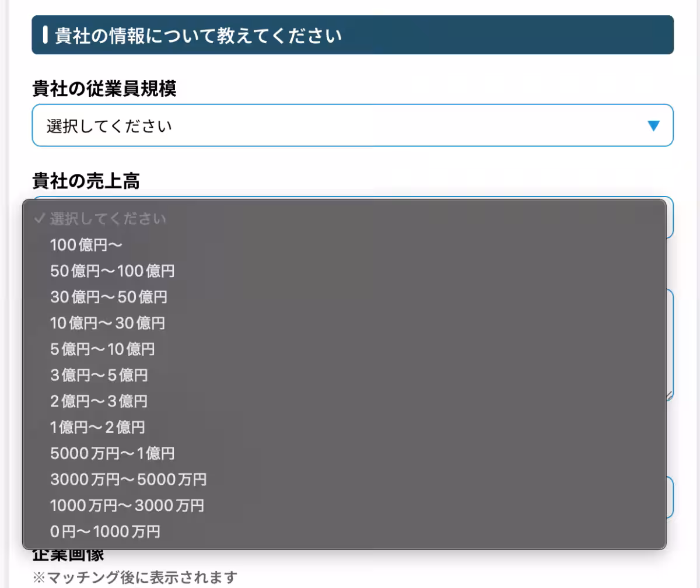The width and height of the screenshot is (700, 588).
Task: Select the 50億円〜100億円 option
Action: pos(112,271)
